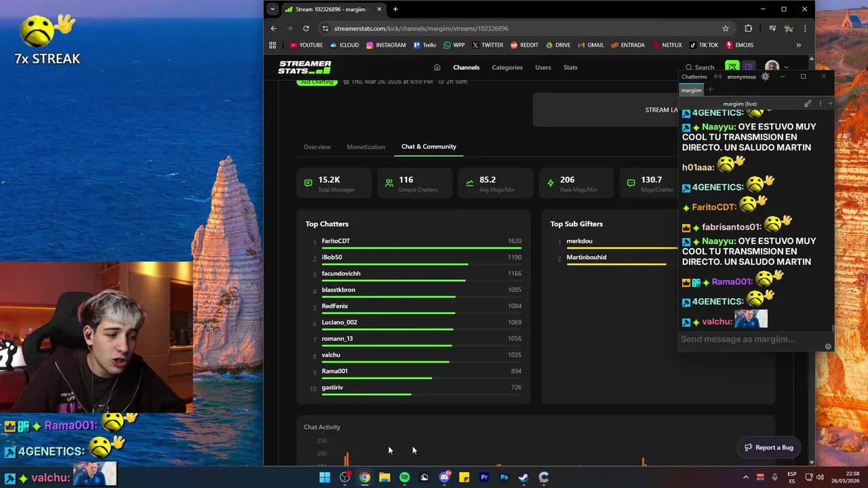The width and height of the screenshot is (868, 488).
Task: Open Photoshop from the taskbar
Action: [x=504, y=477]
